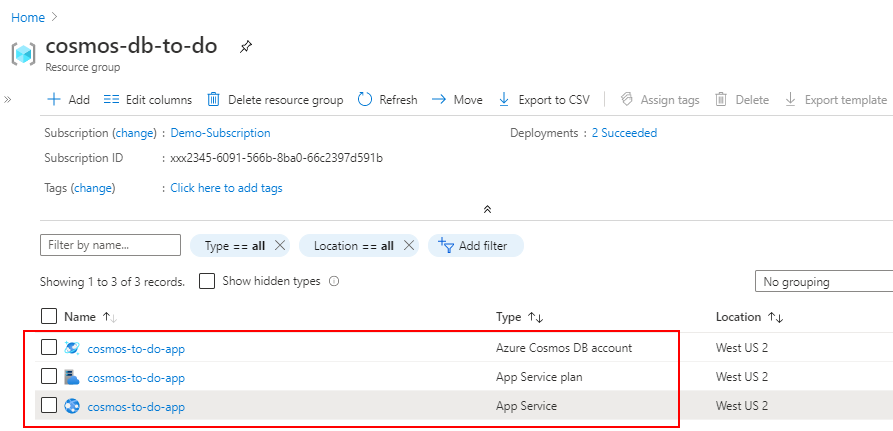Open the No grouping dropdown
Screen dimensions: 893x431
pos(823,282)
